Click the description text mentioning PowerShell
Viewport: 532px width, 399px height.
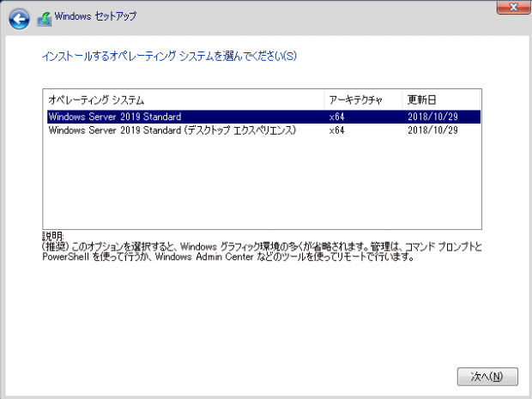pyautogui.click(x=262, y=251)
